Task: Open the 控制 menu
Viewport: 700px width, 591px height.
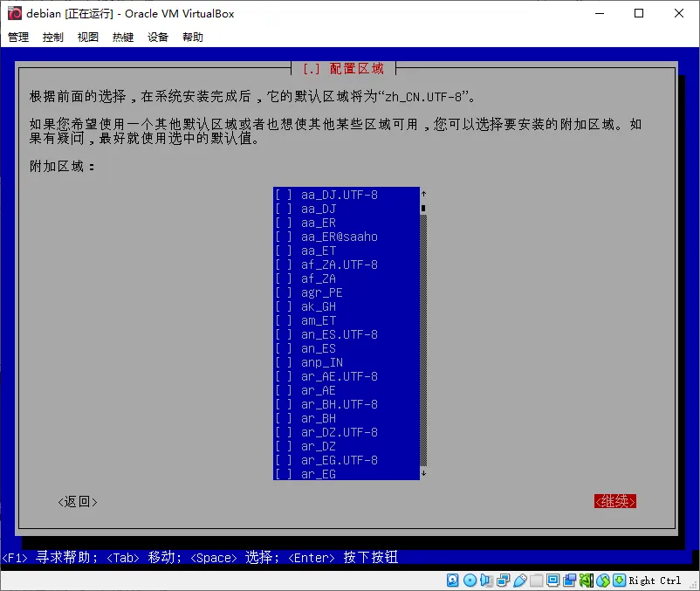Action: 53,37
